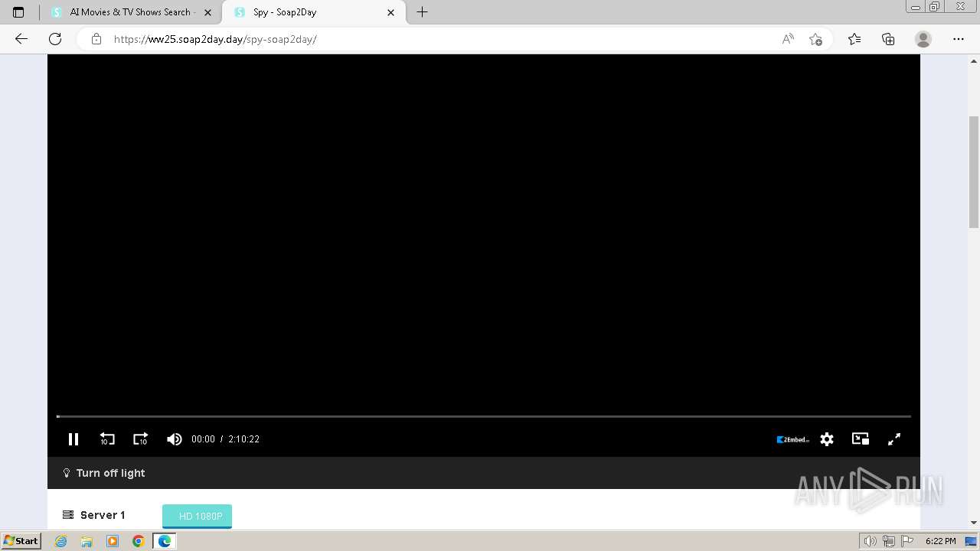
Task: Launch Internet Explorer from taskbar
Action: point(61,541)
